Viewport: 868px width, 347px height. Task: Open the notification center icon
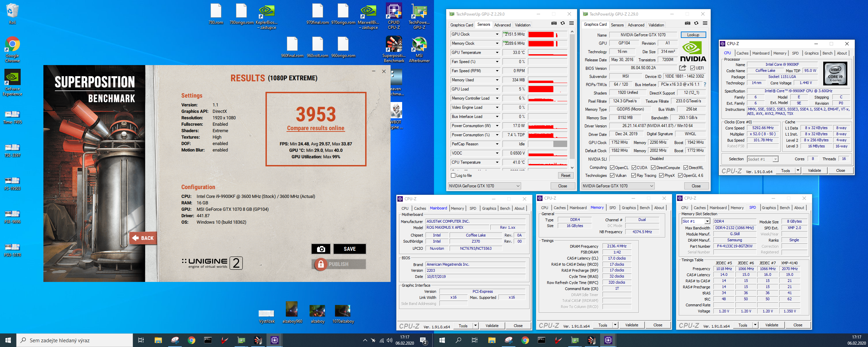click(423, 340)
